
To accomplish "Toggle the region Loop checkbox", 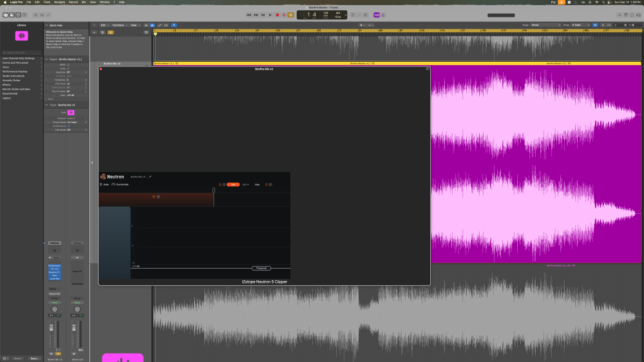I will 68,68.
